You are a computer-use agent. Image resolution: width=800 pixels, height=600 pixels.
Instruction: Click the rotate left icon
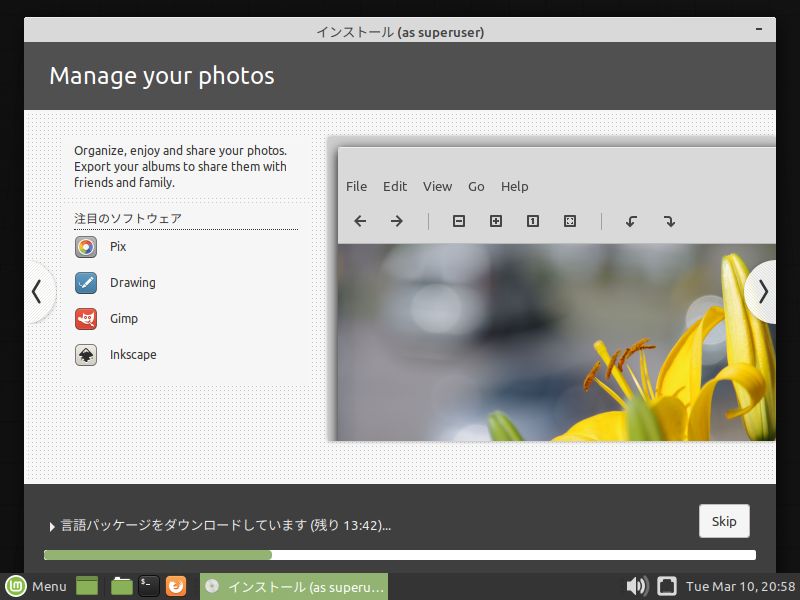[632, 221]
